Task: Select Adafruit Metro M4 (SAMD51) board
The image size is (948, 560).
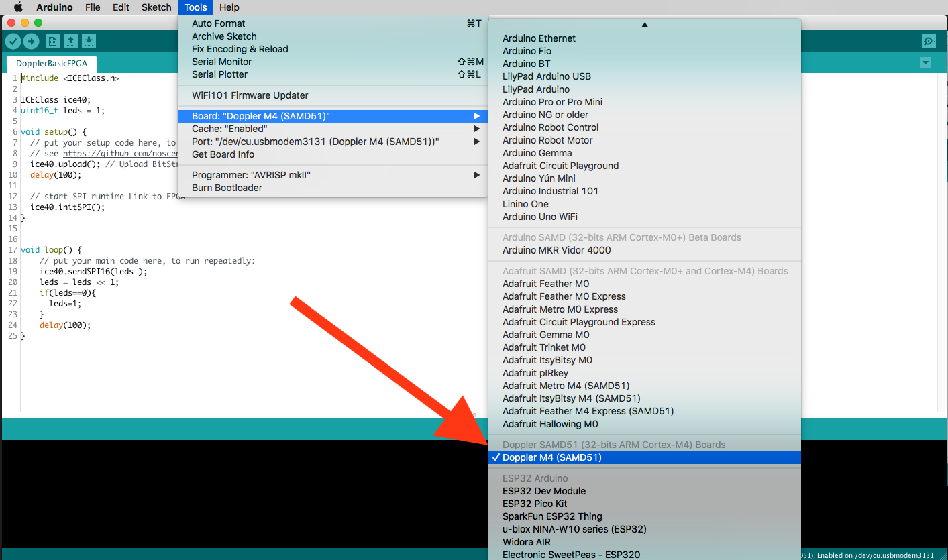Action: tap(645, 386)
